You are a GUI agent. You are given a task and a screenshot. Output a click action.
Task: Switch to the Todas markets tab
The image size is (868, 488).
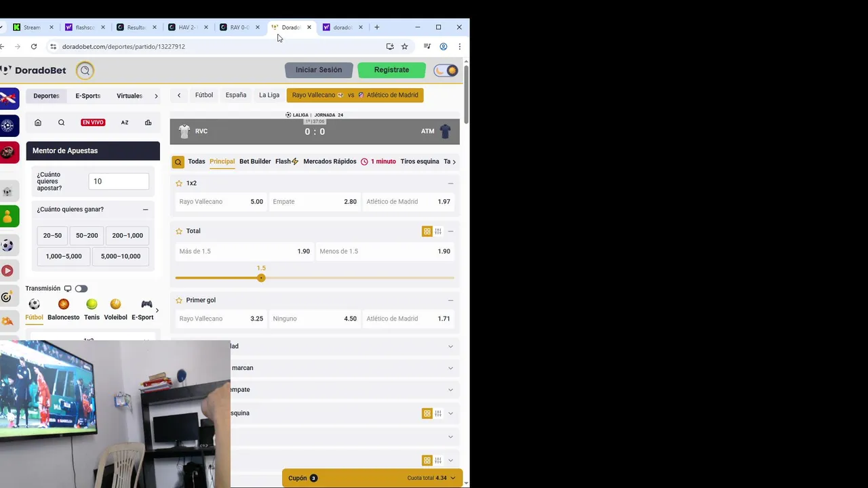point(197,162)
